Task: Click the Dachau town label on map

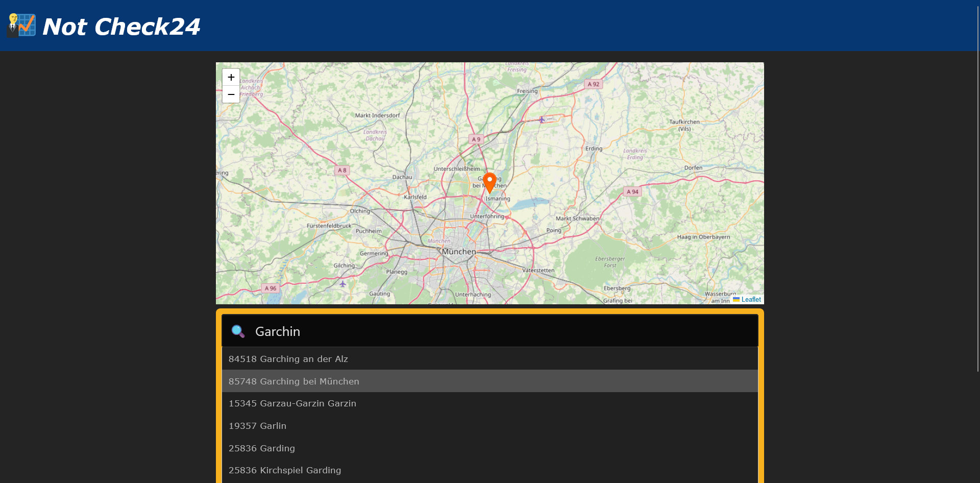Action: point(402,177)
